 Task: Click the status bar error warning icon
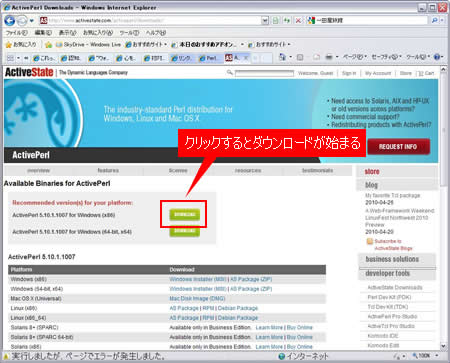pyautogui.click(x=6, y=356)
